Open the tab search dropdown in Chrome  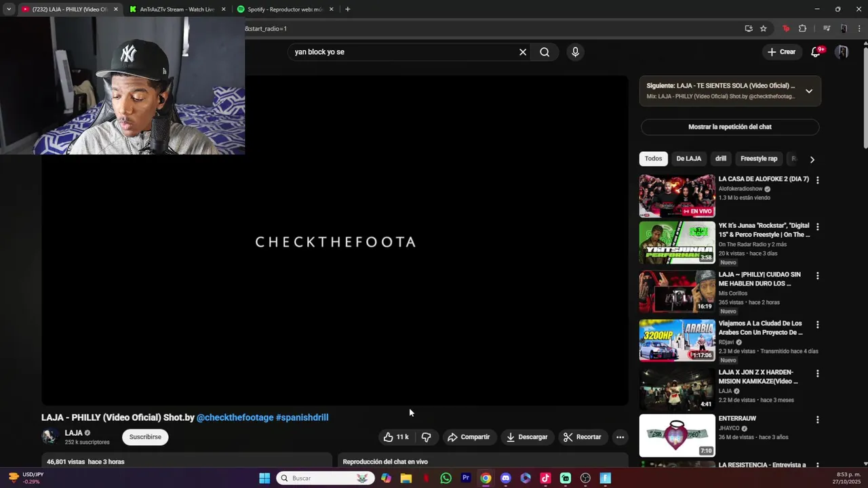(9, 9)
